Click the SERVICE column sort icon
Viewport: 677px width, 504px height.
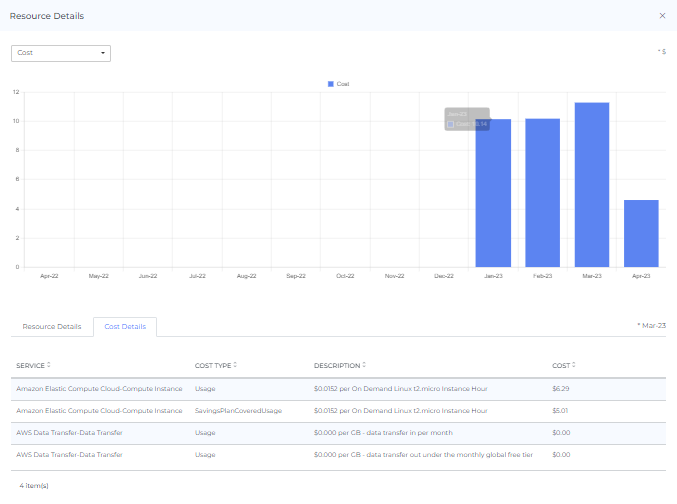tap(49, 365)
